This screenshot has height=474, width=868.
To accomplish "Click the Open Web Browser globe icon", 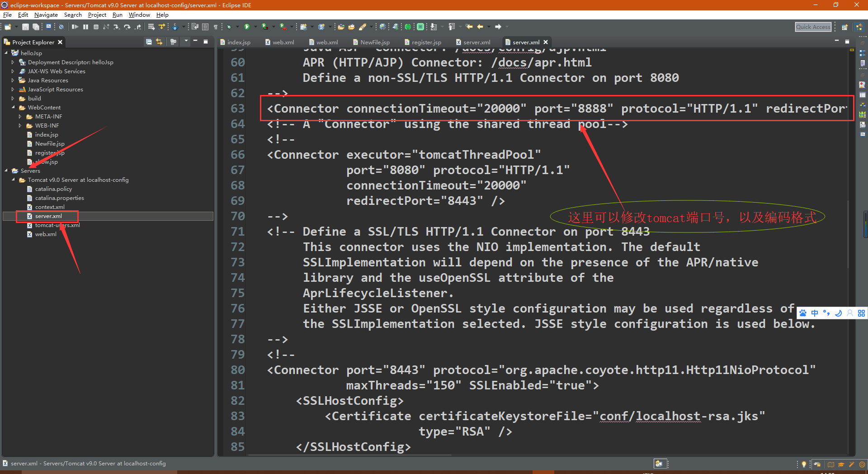I will coord(383,27).
